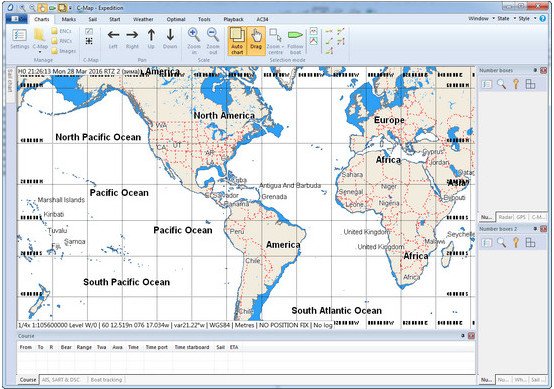The height and width of the screenshot is (389, 554).
Task: Select the Boat tracking tab
Action: pyautogui.click(x=106, y=380)
